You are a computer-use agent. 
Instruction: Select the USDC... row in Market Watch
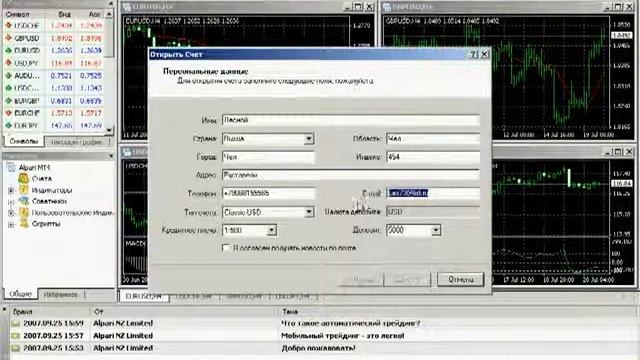point(54,88)
